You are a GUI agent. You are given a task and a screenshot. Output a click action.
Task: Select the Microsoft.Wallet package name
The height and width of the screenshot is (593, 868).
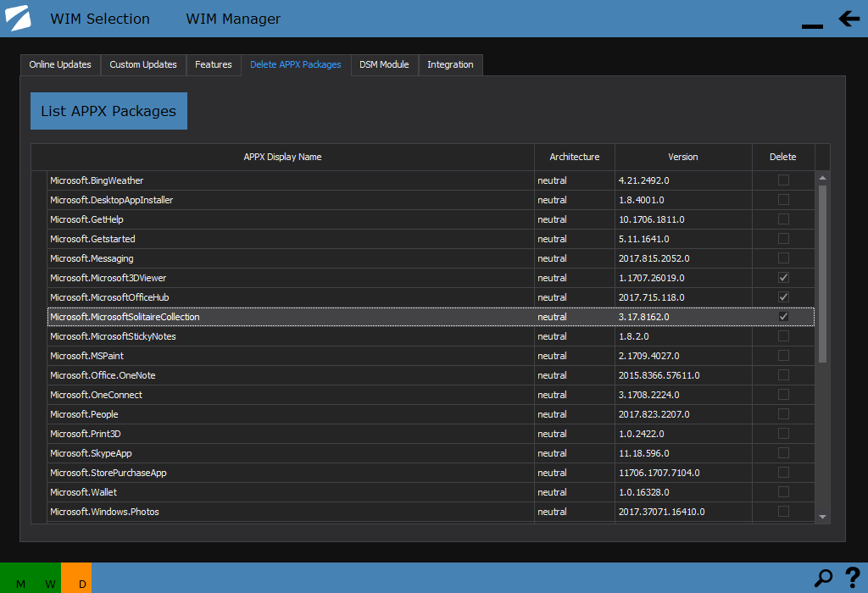(x=83, y=492)
